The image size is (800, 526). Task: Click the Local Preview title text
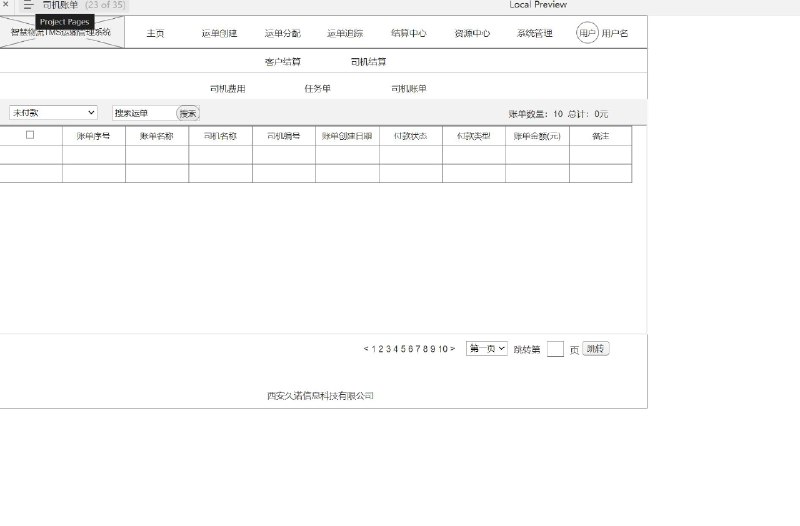click(x=538, y=5)
